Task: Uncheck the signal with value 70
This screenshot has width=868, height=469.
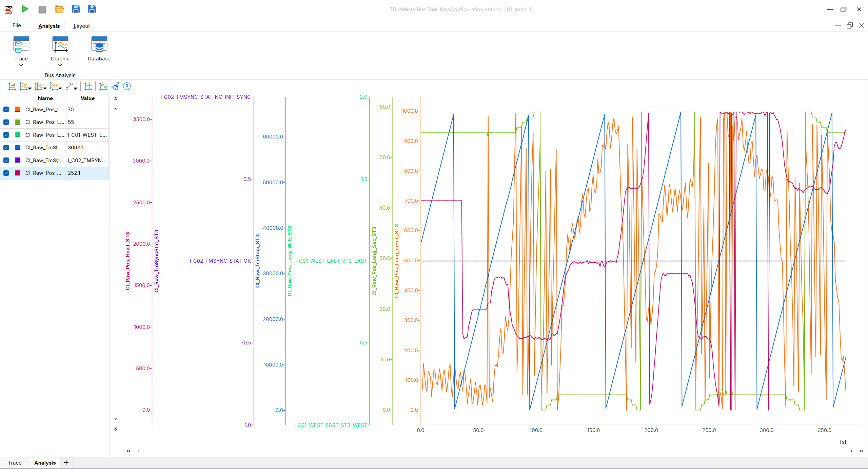Action: point(6,110)
